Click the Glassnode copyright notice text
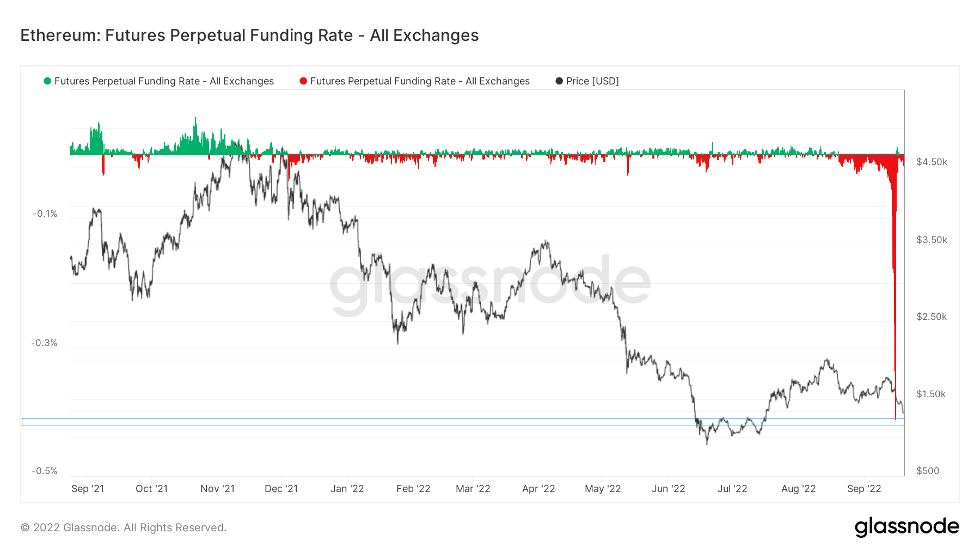Screen dimensions: 980x552 pyautogui.click(x=124, y=527)
